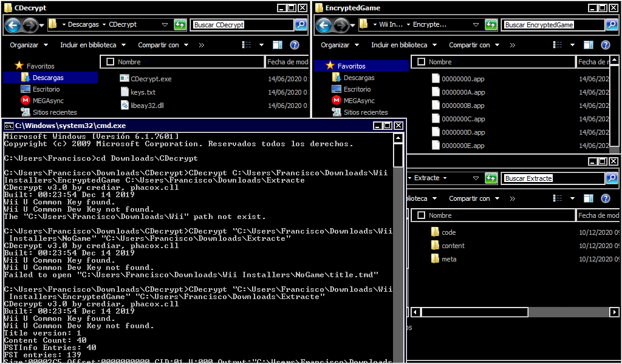Open the content folder in Extracte

coord(448,246)
